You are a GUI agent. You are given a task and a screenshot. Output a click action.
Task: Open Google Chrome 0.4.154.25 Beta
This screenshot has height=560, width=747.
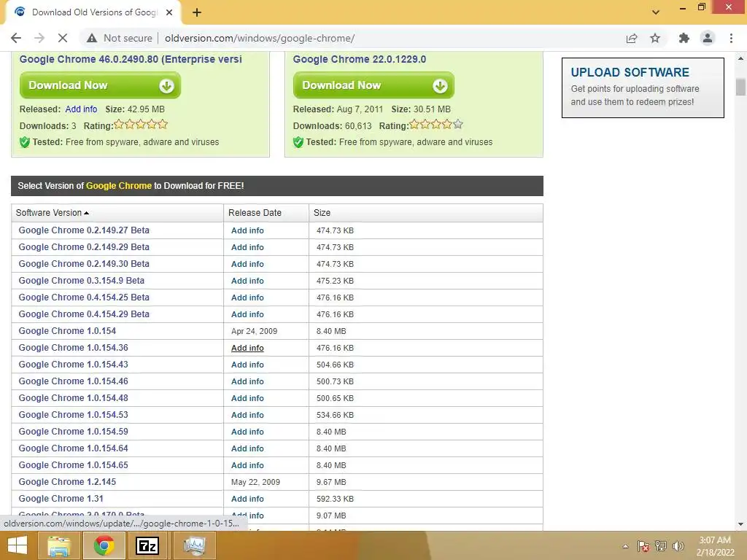(84, 297)
